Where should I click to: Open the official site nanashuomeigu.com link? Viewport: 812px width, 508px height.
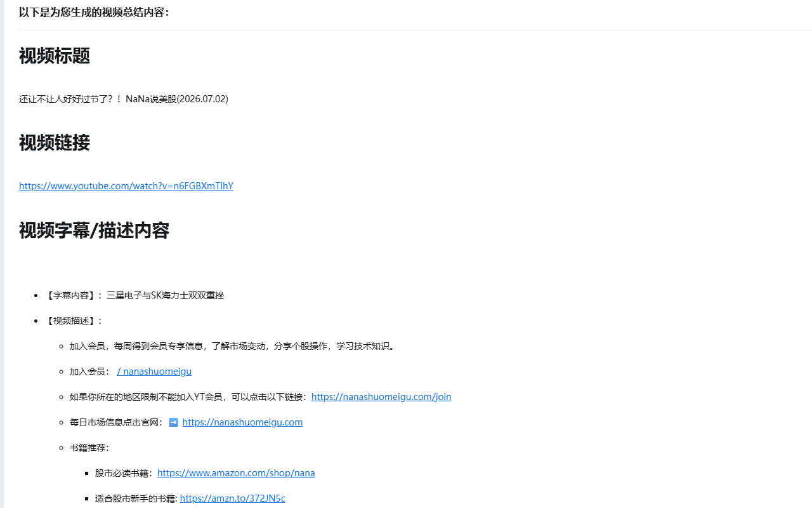[242, 422]
